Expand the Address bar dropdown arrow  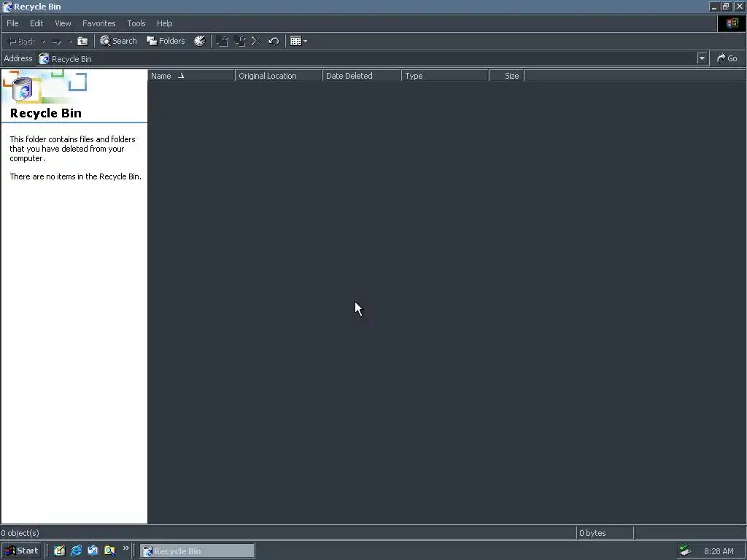point(702,58)
